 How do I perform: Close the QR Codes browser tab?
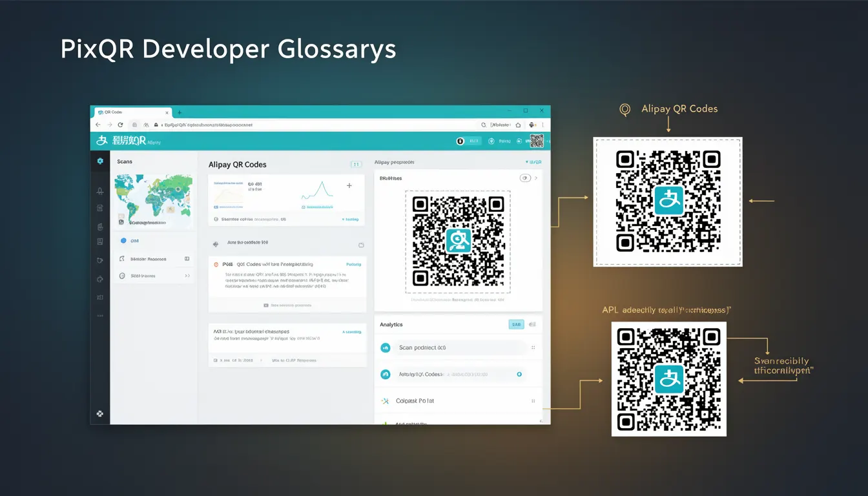point(167,112)
